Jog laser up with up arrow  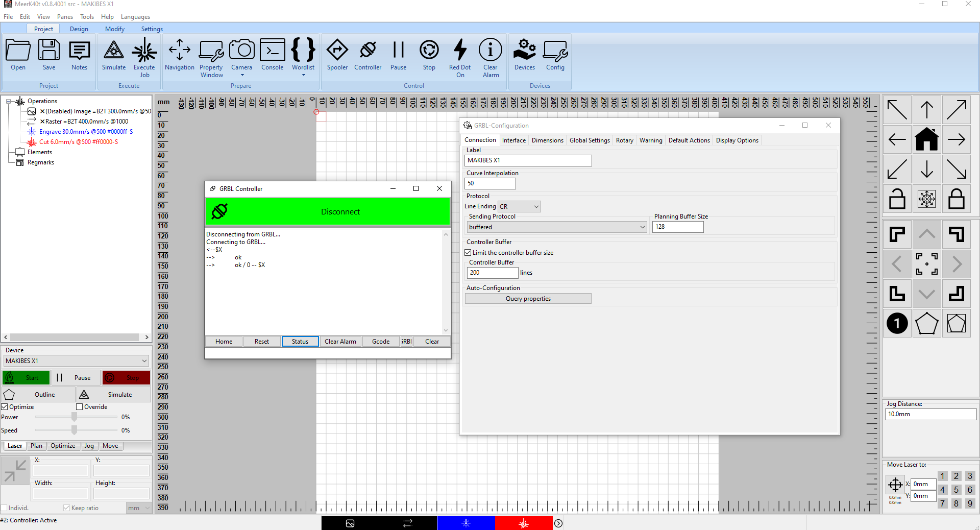926,110
